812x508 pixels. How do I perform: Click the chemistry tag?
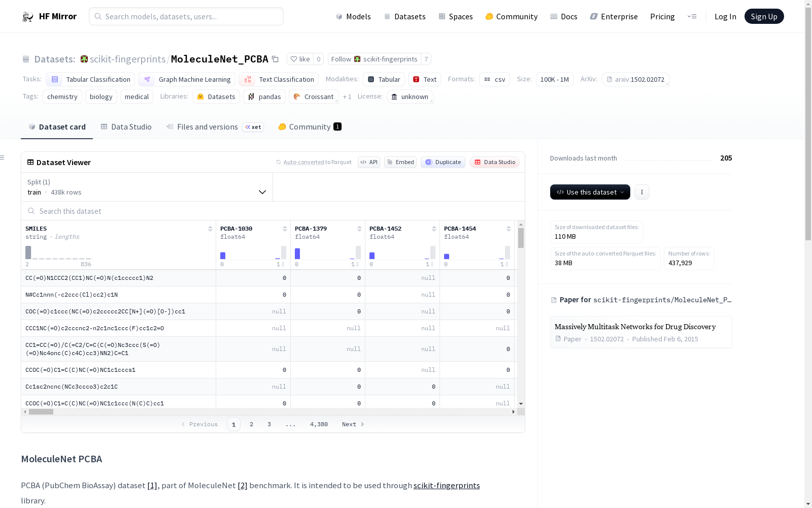point(62,97)
